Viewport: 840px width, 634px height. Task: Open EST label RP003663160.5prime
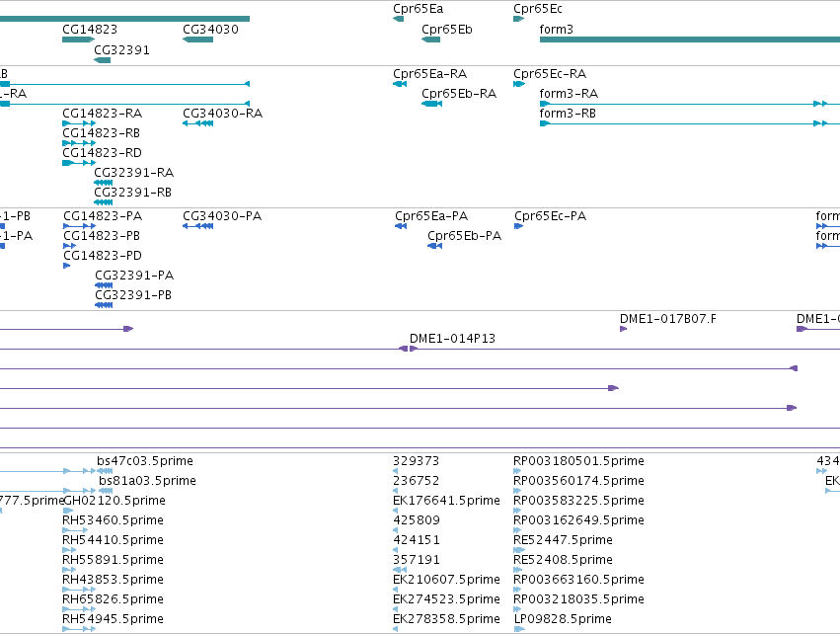578,581
